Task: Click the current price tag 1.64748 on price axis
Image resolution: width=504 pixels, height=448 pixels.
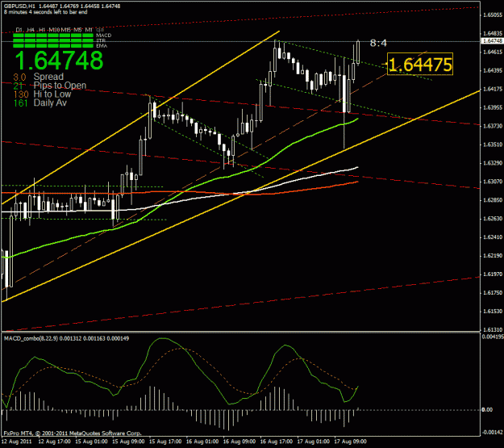Action: coord(493,41)
